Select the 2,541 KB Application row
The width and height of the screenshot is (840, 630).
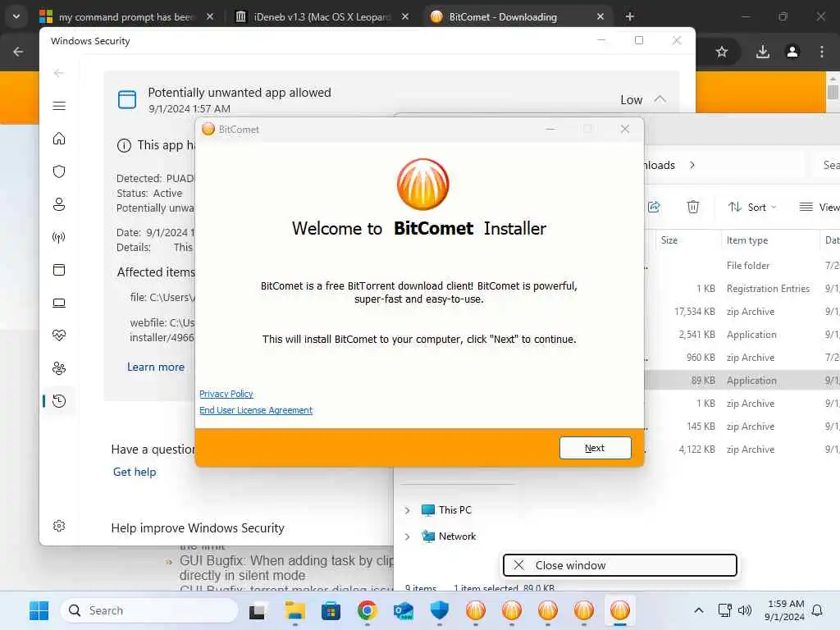click(x=742, y=335)
